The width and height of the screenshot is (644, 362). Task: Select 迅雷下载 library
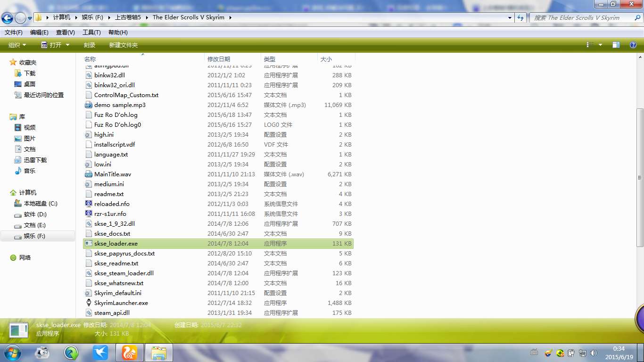35,160
